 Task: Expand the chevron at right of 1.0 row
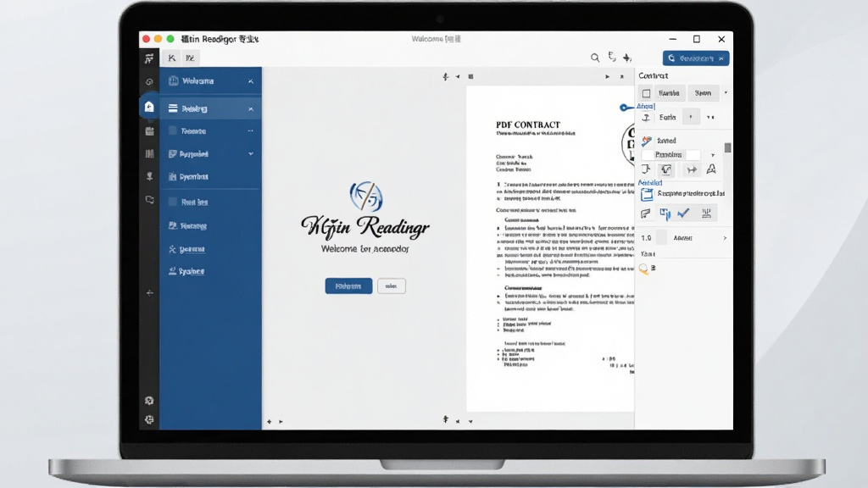point(725,238)
